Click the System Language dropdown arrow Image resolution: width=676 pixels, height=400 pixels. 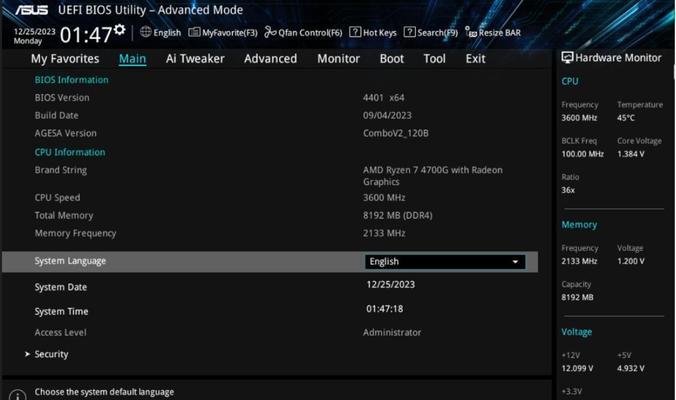(515, 262)
